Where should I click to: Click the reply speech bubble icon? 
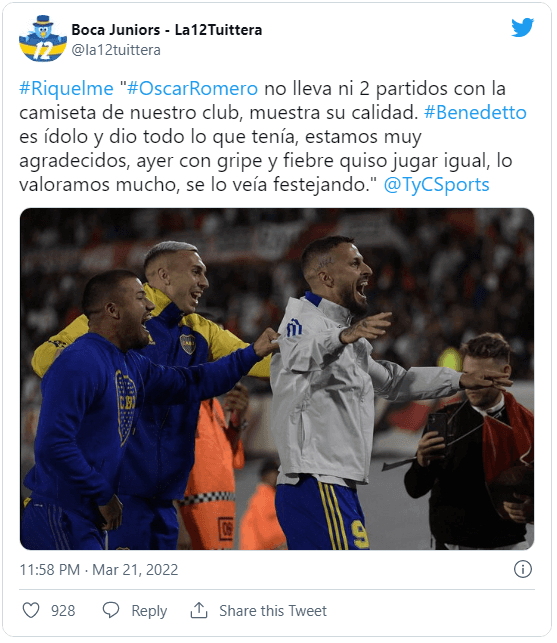tap(111, 610)
